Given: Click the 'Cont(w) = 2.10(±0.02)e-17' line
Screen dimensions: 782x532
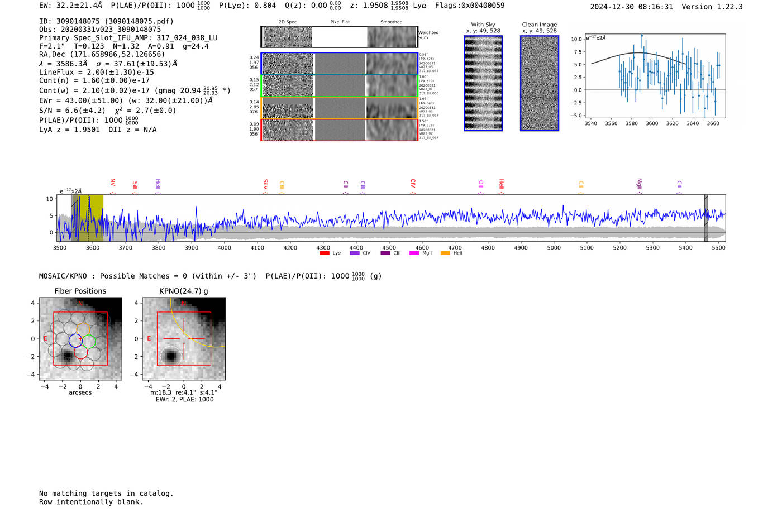Looking at the screenshot, I should click(135, 90).
